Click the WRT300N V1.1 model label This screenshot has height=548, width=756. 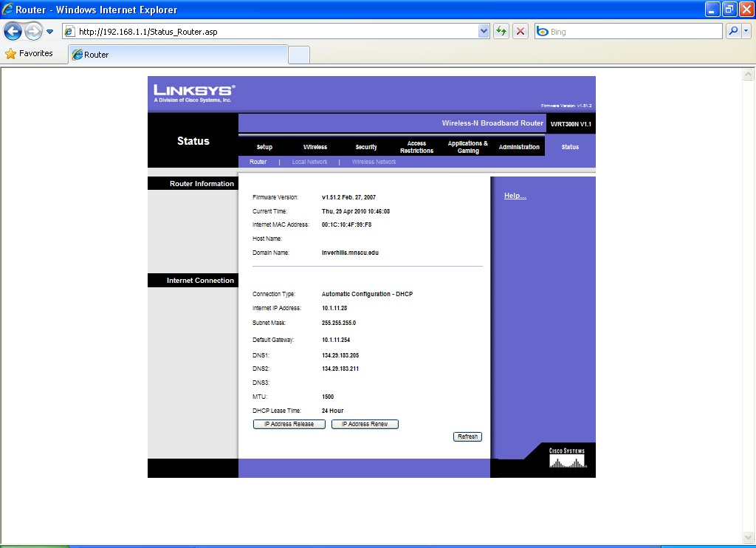(x=571, y=124)
